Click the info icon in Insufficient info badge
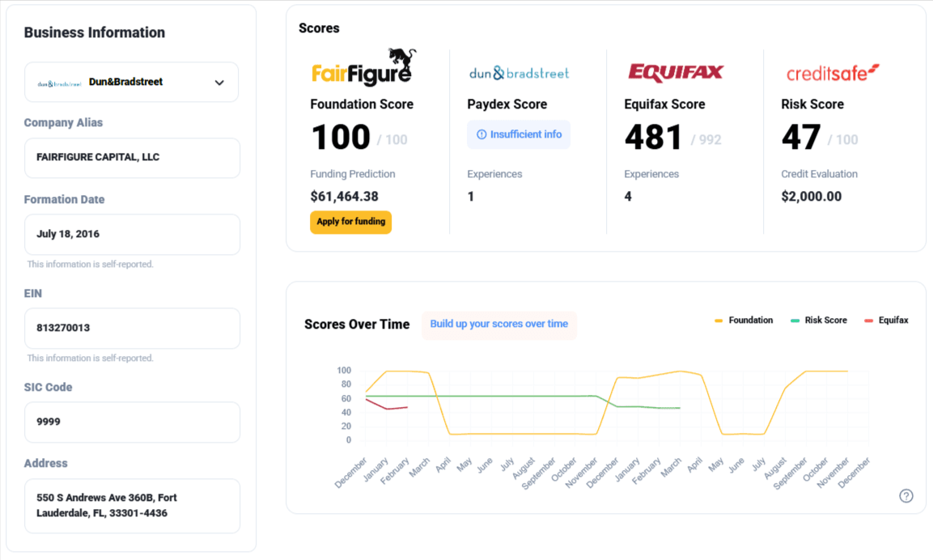The height and width of the screenshot is (560, 933). tap(481, 134)
